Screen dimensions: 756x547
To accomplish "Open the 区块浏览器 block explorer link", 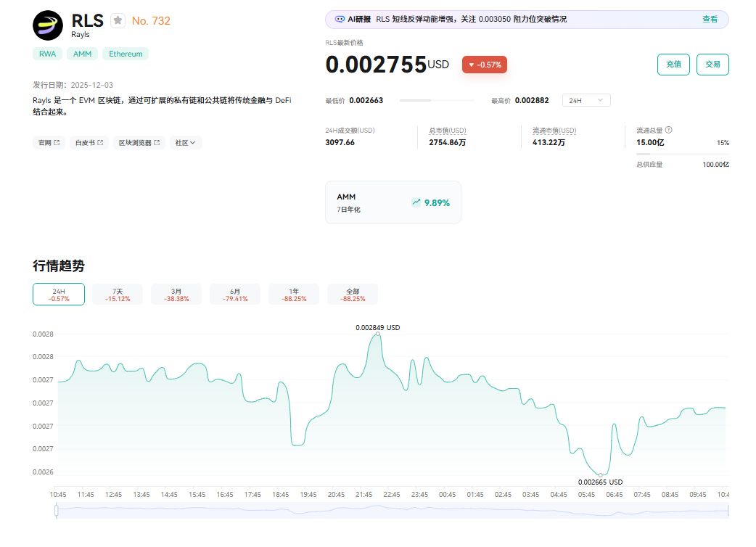I will tap(139, 143).
